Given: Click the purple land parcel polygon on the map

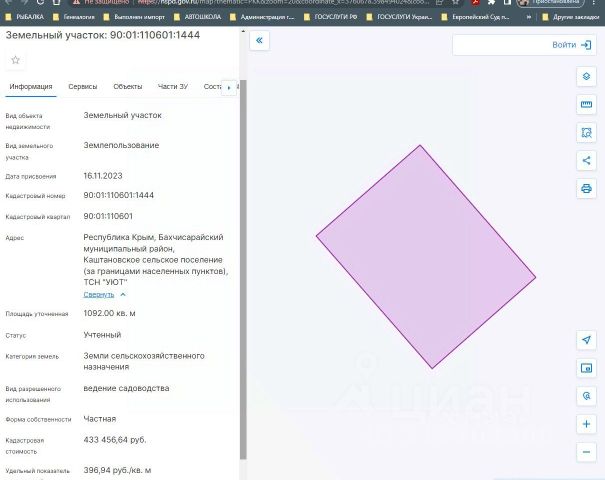Looking at the screenshot, I should click(426, 257).
